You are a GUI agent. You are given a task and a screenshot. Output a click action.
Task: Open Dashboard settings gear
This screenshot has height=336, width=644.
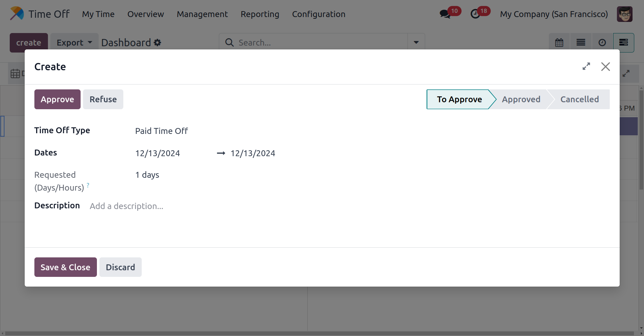pos(157,43)
